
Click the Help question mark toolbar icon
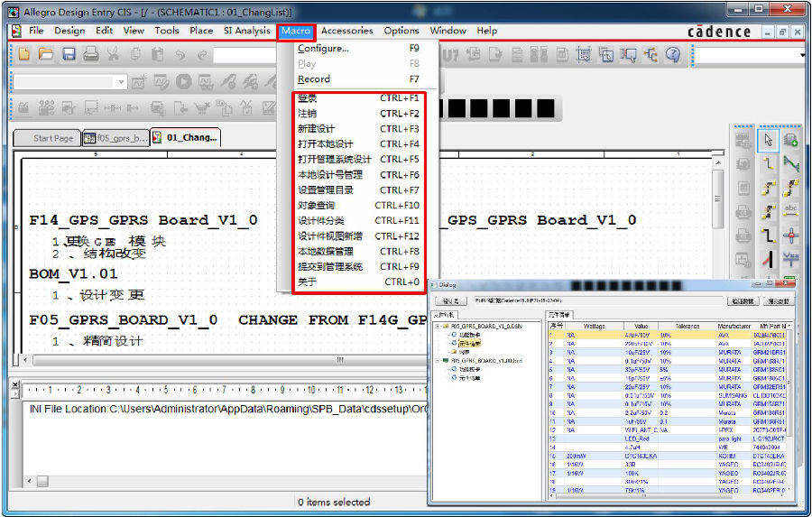(673, 54)
